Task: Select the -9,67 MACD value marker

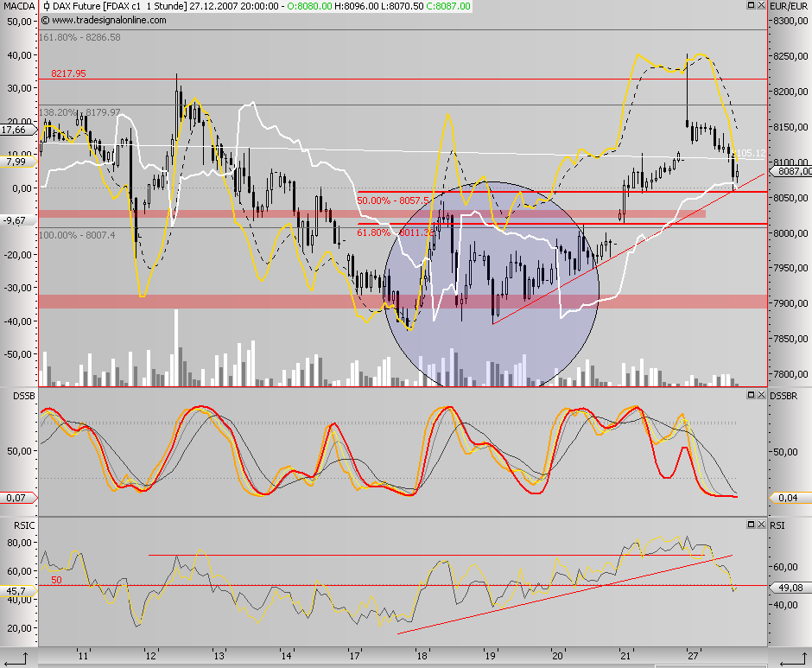Action: point(17,220)
